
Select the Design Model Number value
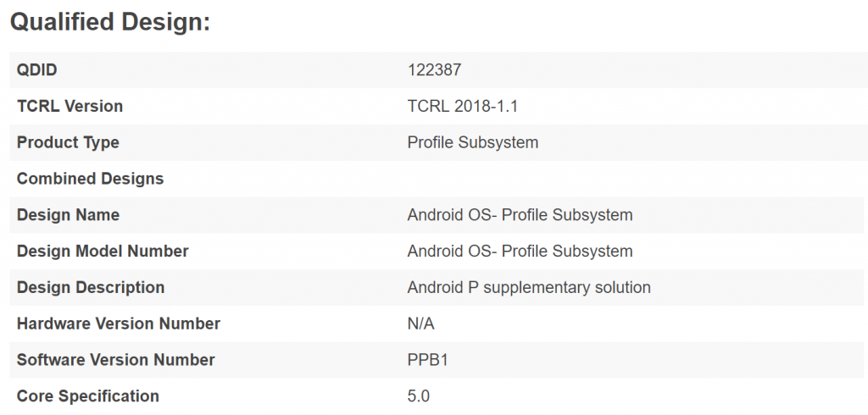tap(520, 252)
